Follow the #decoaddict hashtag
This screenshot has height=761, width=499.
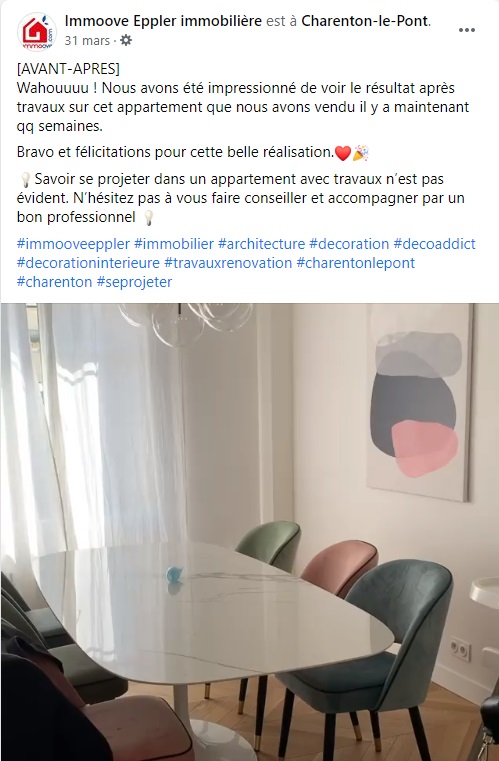(x=434, y=244)
